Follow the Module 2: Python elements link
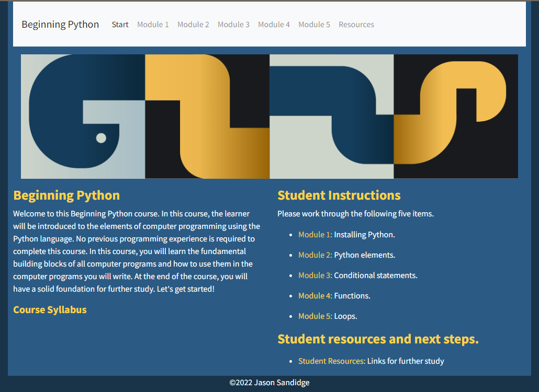539x392 pixels. pos(315,255)
